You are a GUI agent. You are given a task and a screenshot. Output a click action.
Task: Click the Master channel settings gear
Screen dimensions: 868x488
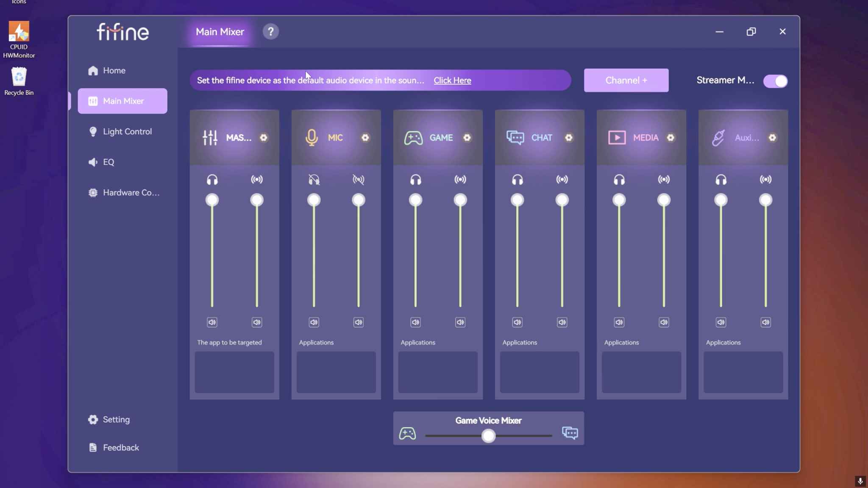click(264, 138)
